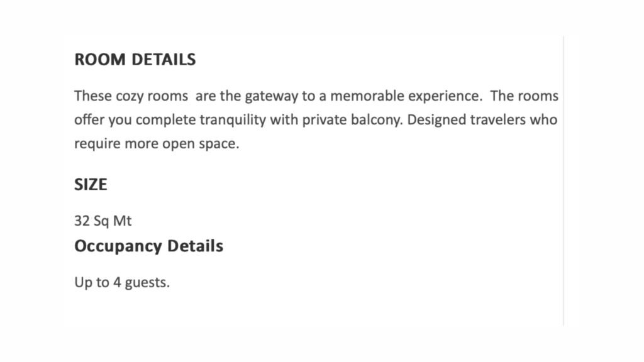The width and height of the screenshot is (644, 362).
Task: Click the word "Designed" in the description
Action: tap(435, 119)
